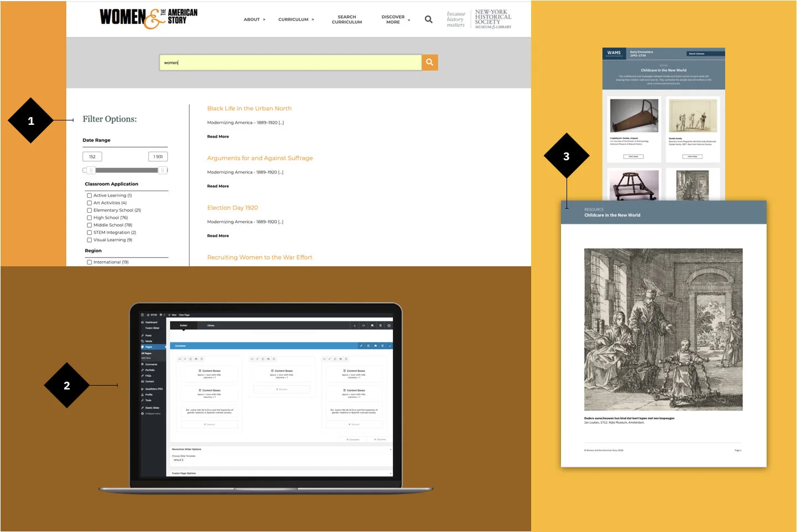
Task: Tick the Elementary School (21) checkbox
Action: click(89, 210)
